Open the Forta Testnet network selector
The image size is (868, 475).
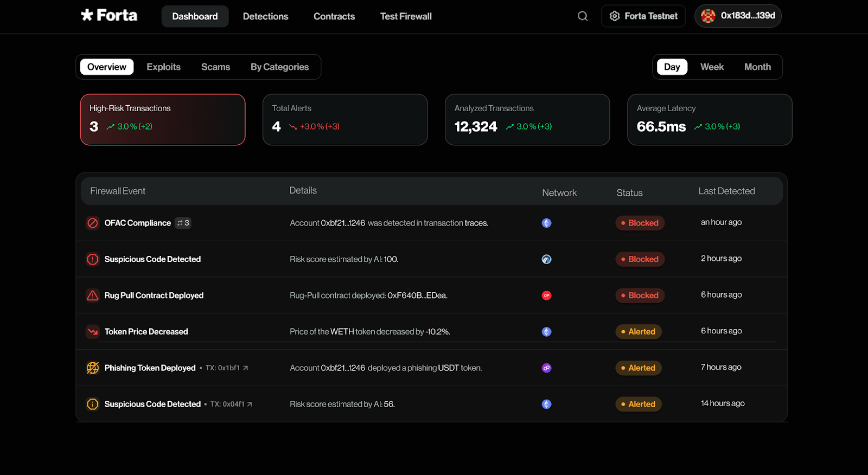click(x=643, y=16)
